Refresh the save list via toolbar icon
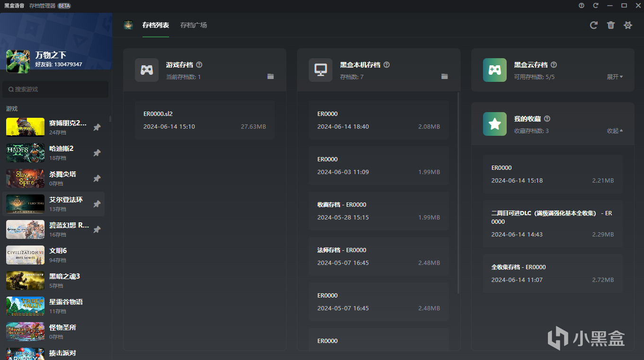 [593, 25]
